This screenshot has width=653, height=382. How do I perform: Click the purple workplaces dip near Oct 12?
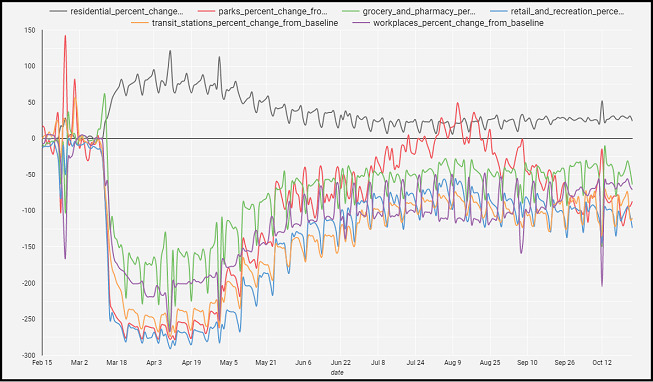click(x=602, y=285)
